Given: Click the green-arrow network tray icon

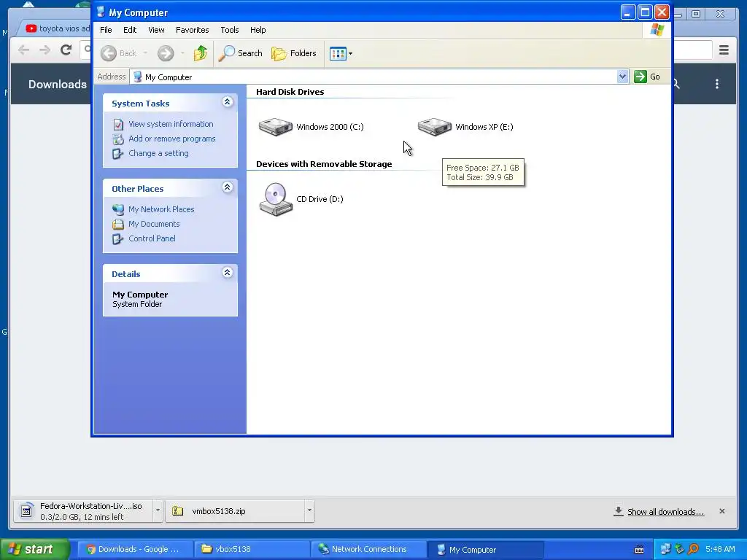Looking at the screenshot, I should click(679, 549).
